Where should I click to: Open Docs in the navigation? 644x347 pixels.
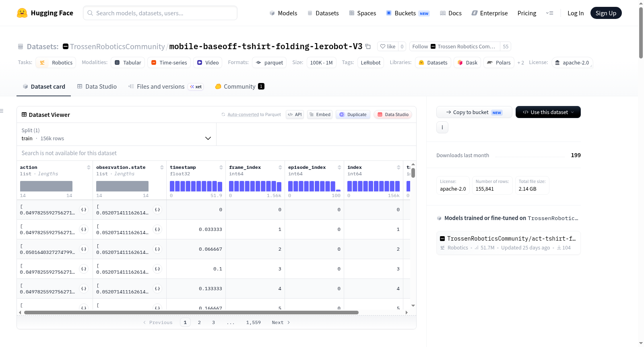tap(451, 13)
